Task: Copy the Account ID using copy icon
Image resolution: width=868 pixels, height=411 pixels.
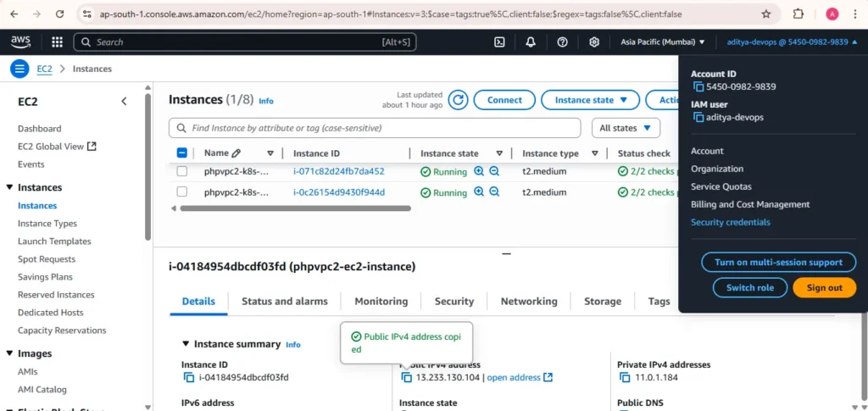Action: point(698,86)
